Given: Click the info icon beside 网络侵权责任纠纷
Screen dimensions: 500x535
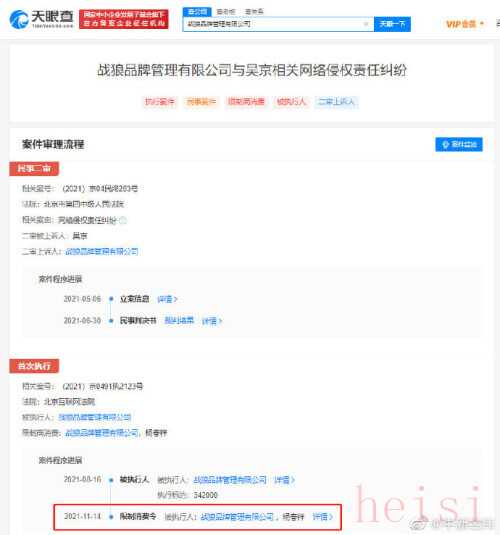Looking at the screenshot, I should pyautogui.click(x=123, y=220).
